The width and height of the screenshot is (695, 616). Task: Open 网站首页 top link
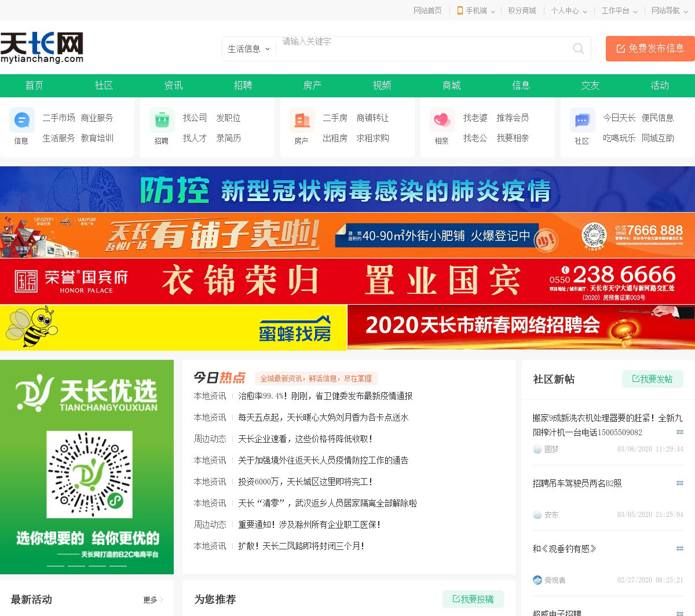point(427,10)
